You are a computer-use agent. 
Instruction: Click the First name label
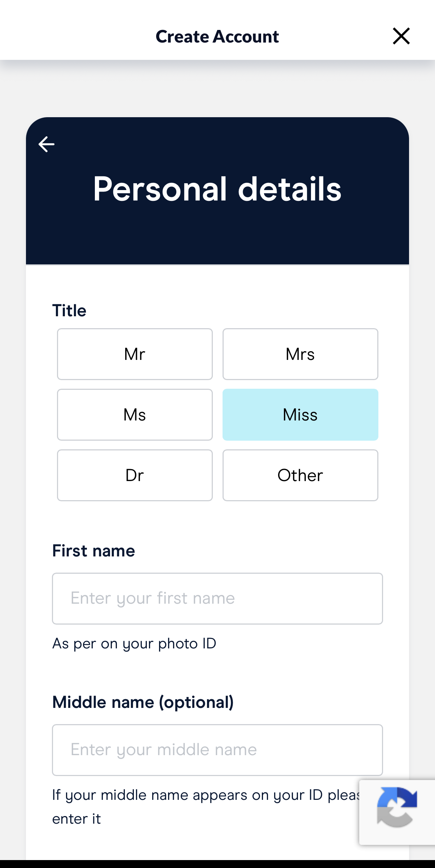(93, 551)
